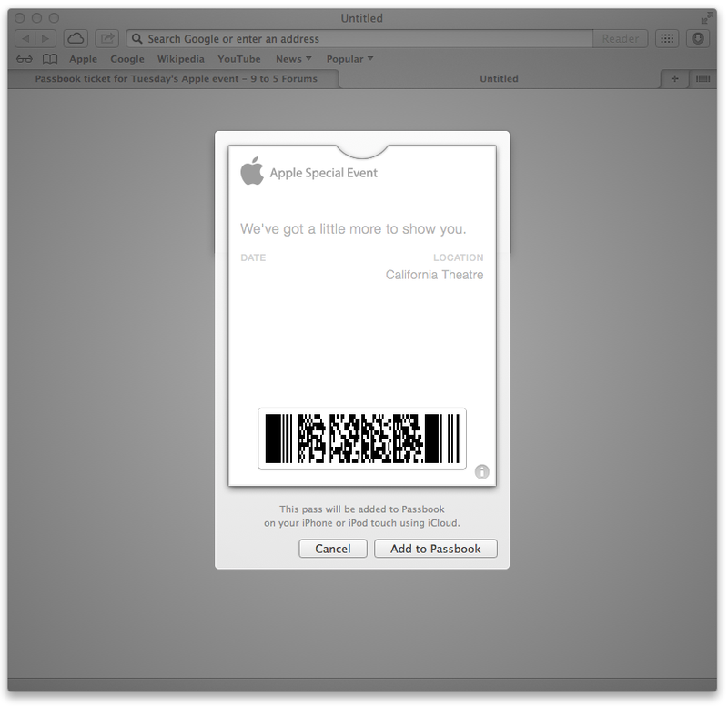Select the Untitled tab
Viewport: 728px width, 706px height.
click(x=499, y=79)
